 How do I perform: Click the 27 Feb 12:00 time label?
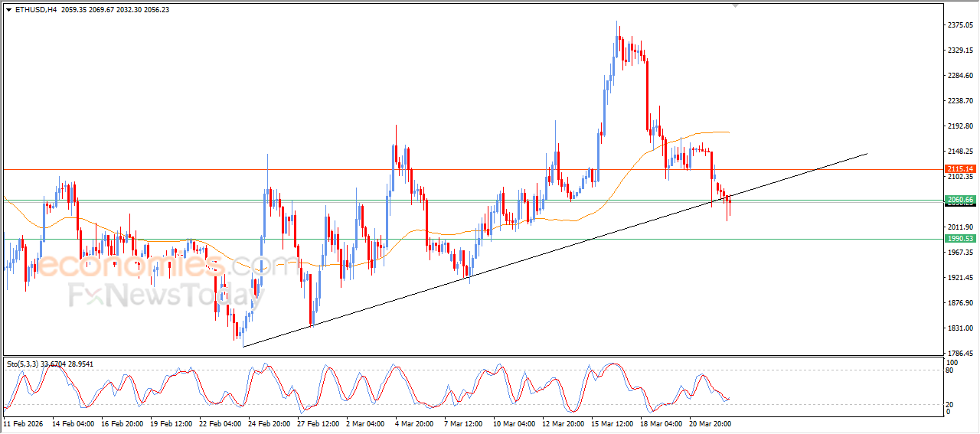coord(318,423)
